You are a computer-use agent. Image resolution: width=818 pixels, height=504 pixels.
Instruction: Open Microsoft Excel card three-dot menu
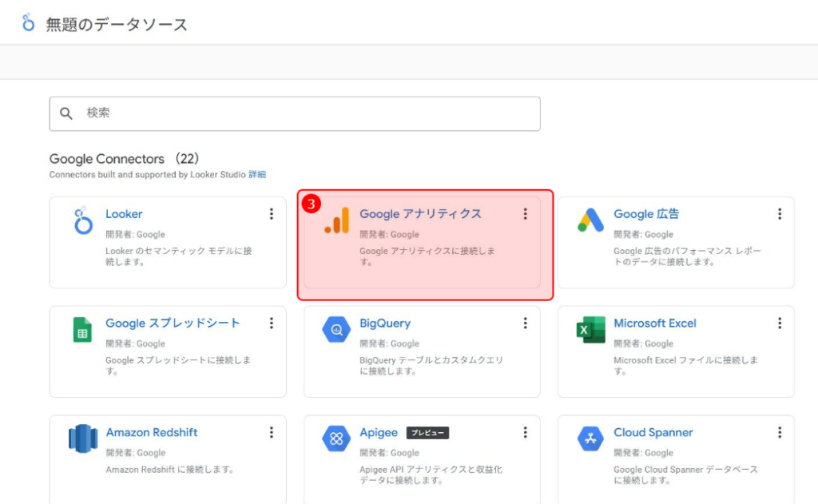780,323
